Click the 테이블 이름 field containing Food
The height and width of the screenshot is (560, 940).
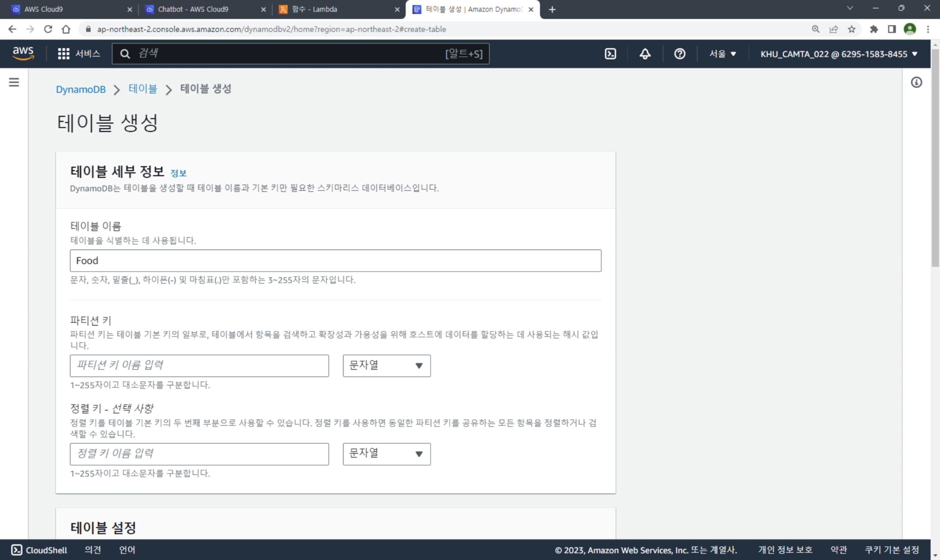click(x=335, y=260)
